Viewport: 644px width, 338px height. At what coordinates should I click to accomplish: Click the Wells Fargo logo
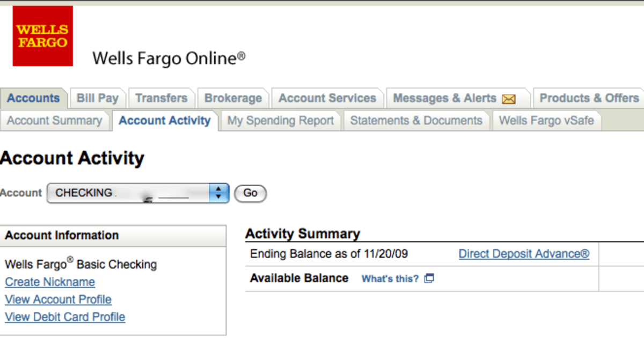pyautogui.click(x=42, y=36)
